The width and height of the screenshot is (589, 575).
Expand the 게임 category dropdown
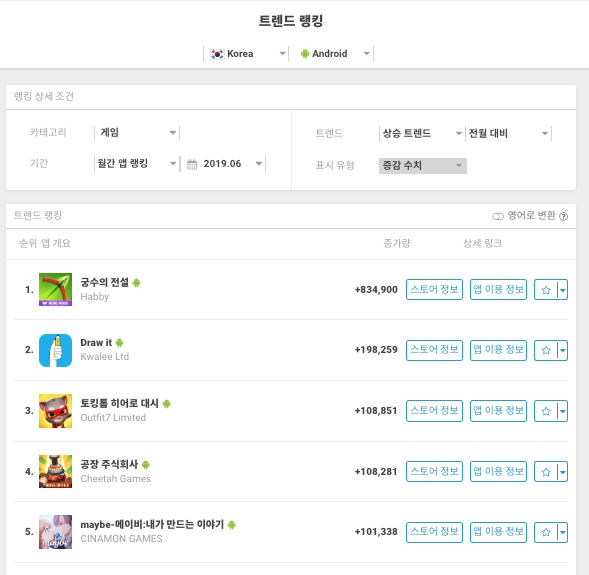tap(137, 133)
